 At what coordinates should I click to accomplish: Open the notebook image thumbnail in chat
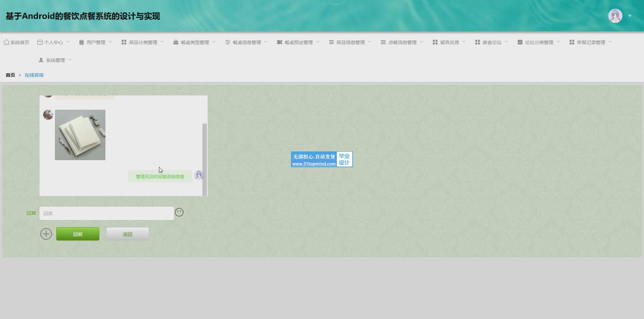click(80, 135)
